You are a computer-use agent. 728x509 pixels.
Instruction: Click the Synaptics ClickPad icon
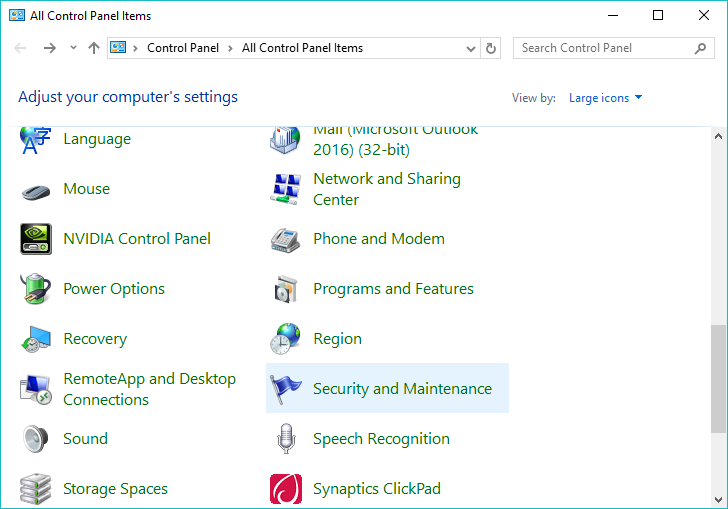[286, 489]
